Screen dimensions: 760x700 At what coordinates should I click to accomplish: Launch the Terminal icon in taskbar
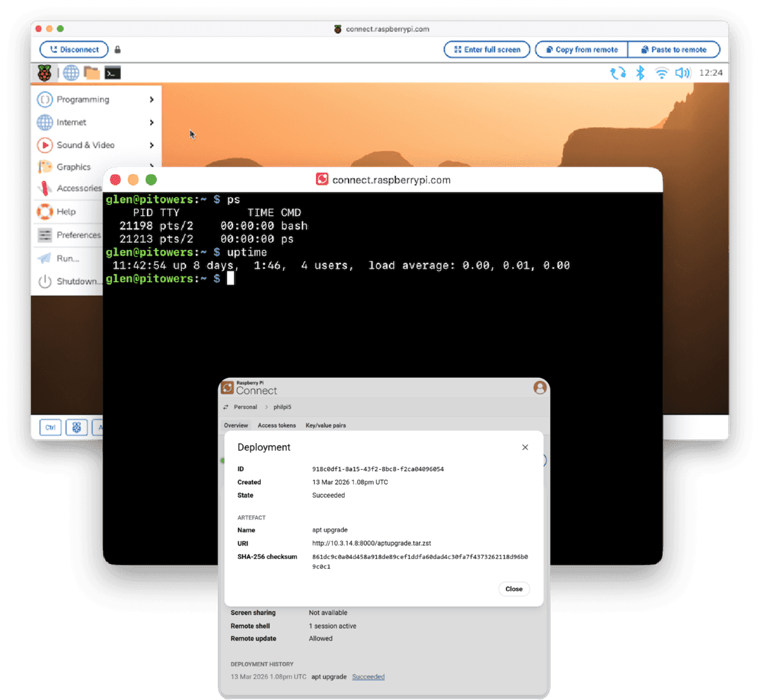[x=113, y=73]
